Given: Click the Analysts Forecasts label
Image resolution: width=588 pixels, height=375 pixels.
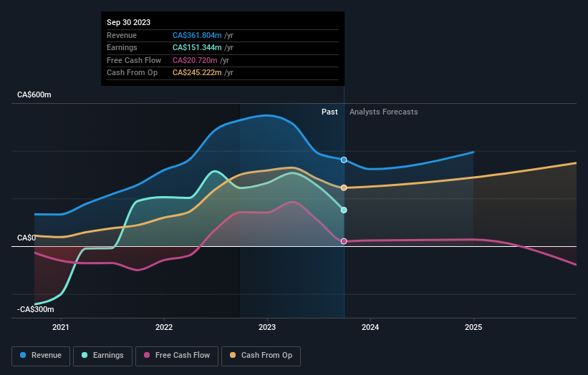Looking at the screenshot, I should coord(384,112).
